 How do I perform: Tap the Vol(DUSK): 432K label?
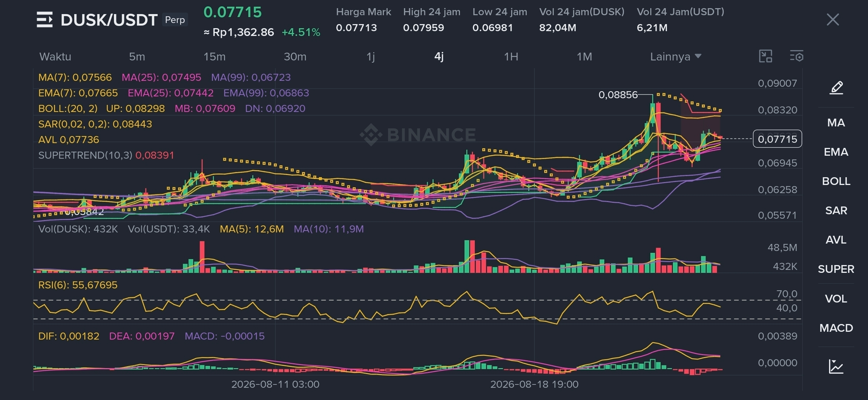[78, 229]
